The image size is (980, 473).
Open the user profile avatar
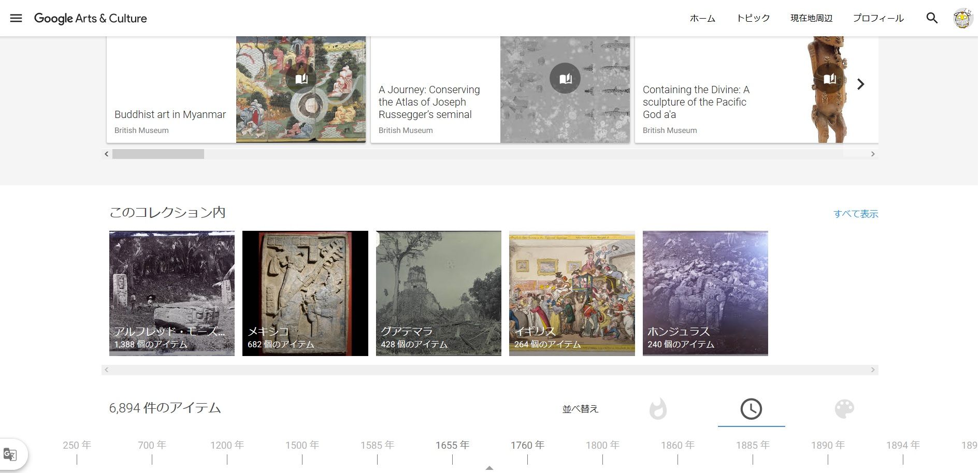(962, 18)
